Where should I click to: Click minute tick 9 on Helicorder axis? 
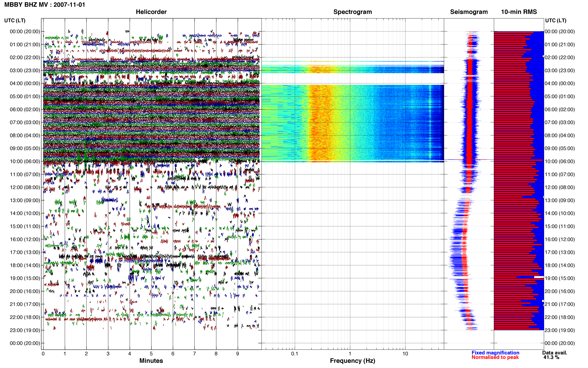click(238, 354)
